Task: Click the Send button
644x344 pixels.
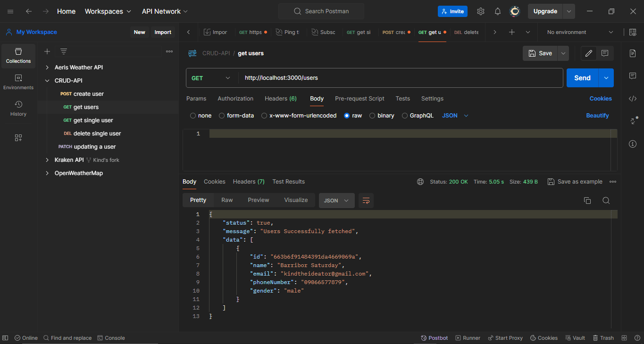Action: click(582, 78)
